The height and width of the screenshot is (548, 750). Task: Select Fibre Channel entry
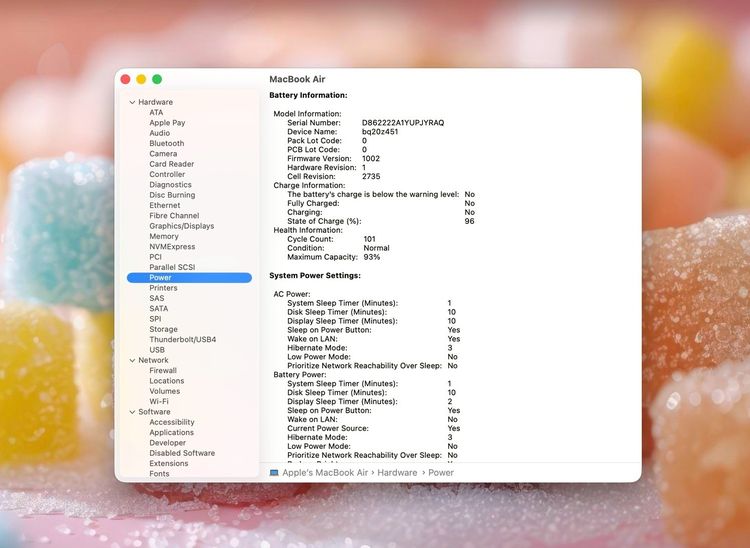point(174,216)
